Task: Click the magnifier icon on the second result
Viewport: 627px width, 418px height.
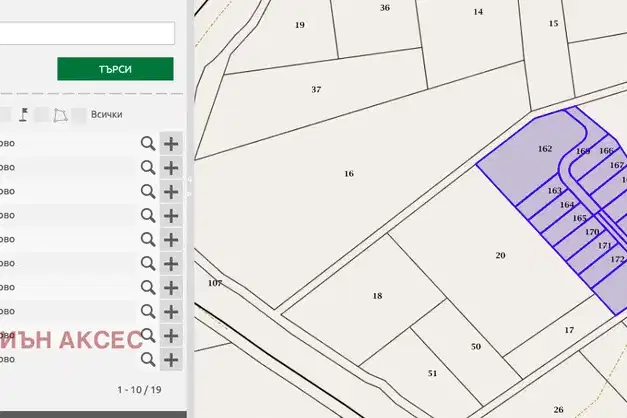Action: (x=148, y=168)
